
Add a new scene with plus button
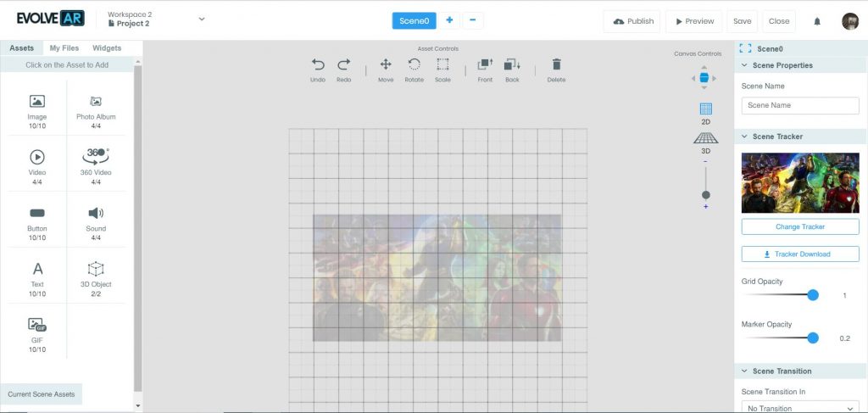point(449,20)
